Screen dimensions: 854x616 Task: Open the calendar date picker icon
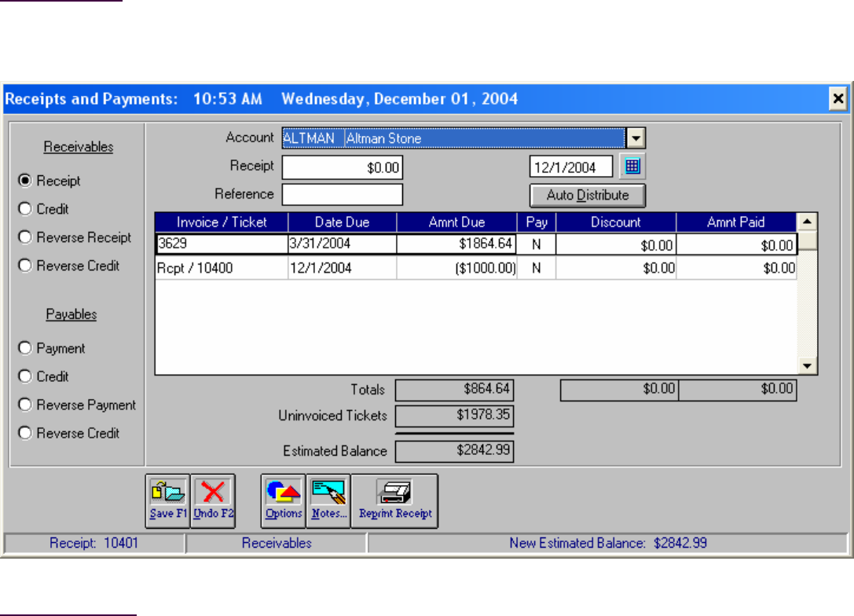(632, 167)
